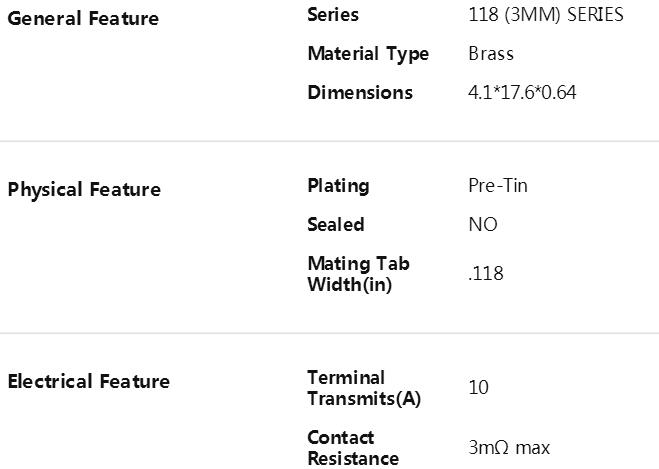This screenshot has width=659, height=469.
Task: Select the Physical Feature heading
Action: (x=84, y=190)
